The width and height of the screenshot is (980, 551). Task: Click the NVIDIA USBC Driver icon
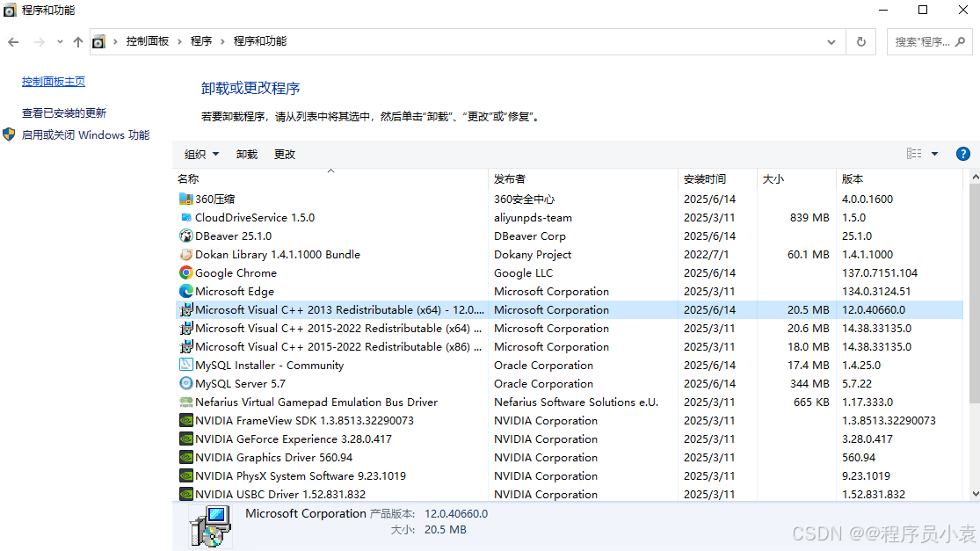(185, 494)
